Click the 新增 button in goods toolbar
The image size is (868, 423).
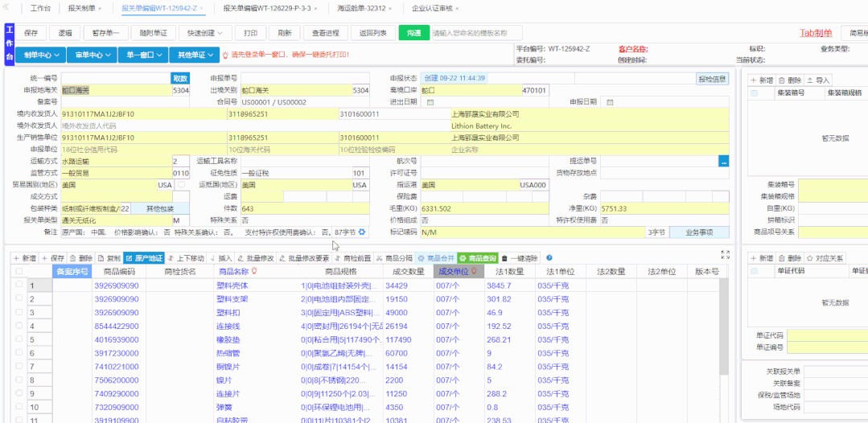(x=25, y=258)
